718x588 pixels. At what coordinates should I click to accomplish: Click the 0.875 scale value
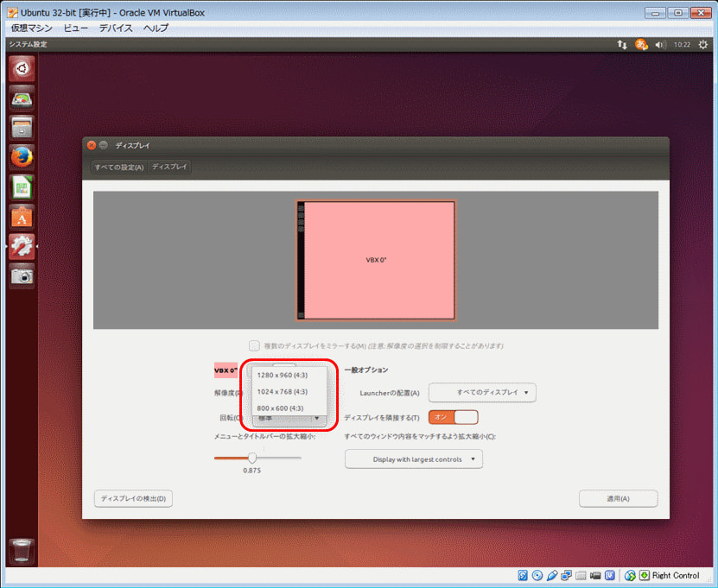pos(251,471)
